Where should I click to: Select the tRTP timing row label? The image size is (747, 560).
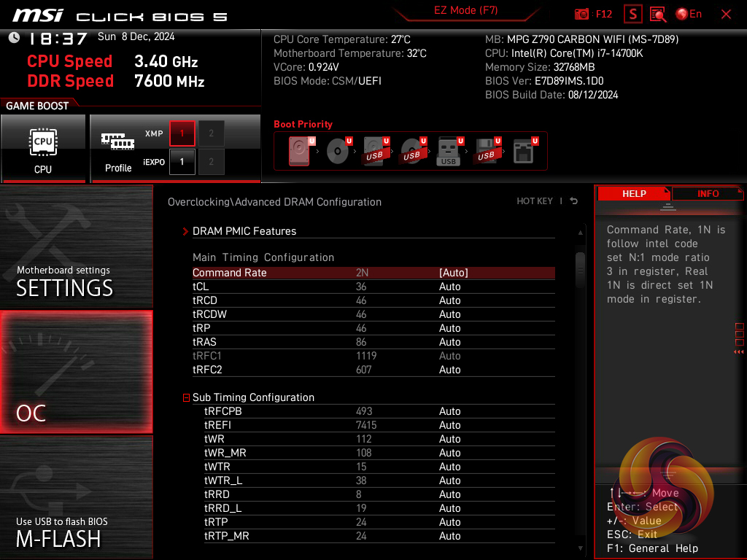[x=216, y=522]
